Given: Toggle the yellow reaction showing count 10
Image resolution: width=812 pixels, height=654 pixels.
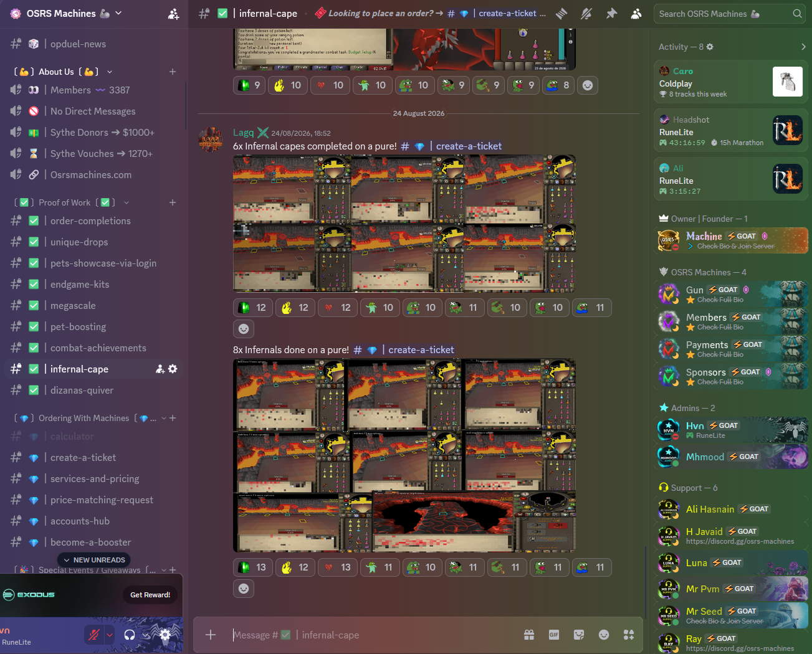Looking at the screenshot, I should pos(289,85).
